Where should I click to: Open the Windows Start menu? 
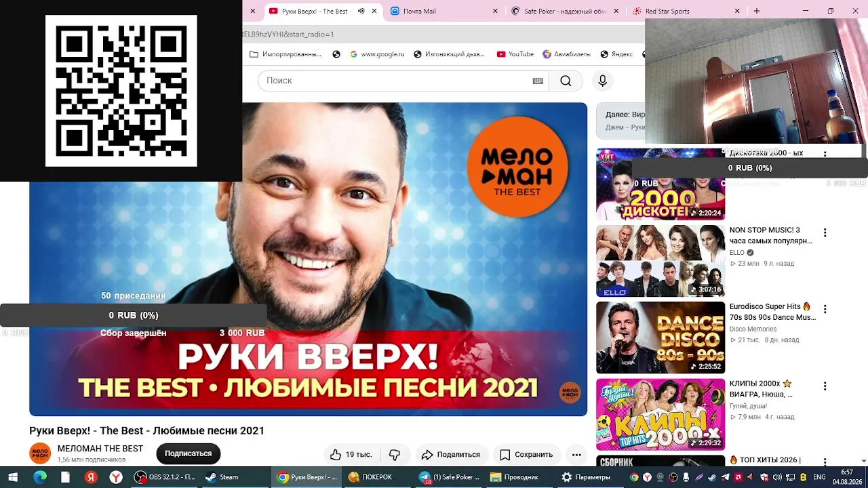coord(14,477)
